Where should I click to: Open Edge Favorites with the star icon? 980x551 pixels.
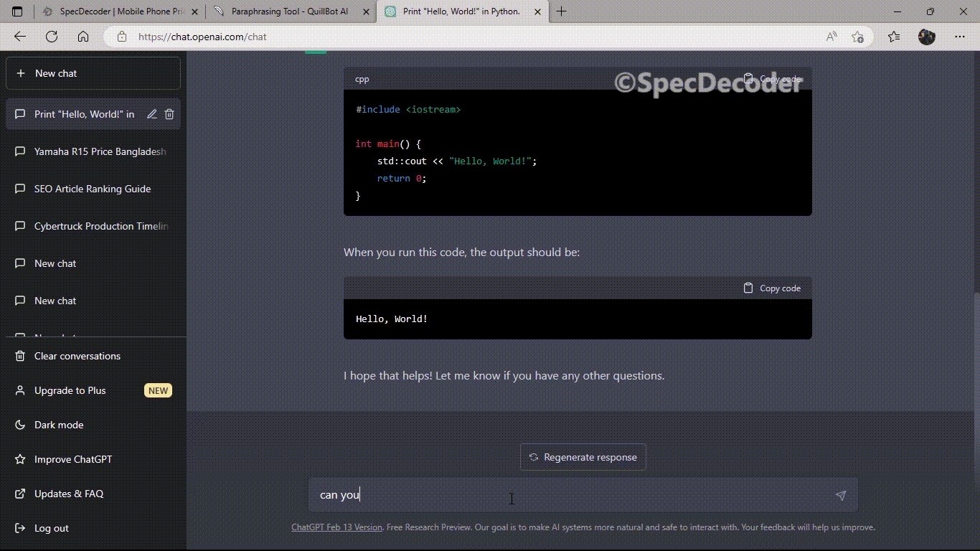tap(892, 37)
